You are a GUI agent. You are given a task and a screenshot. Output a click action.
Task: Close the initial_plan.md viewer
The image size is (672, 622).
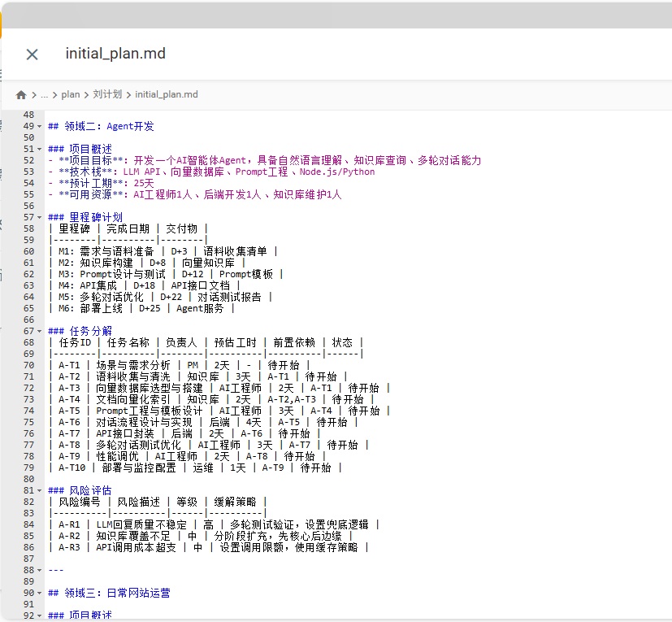pos(33,54)
